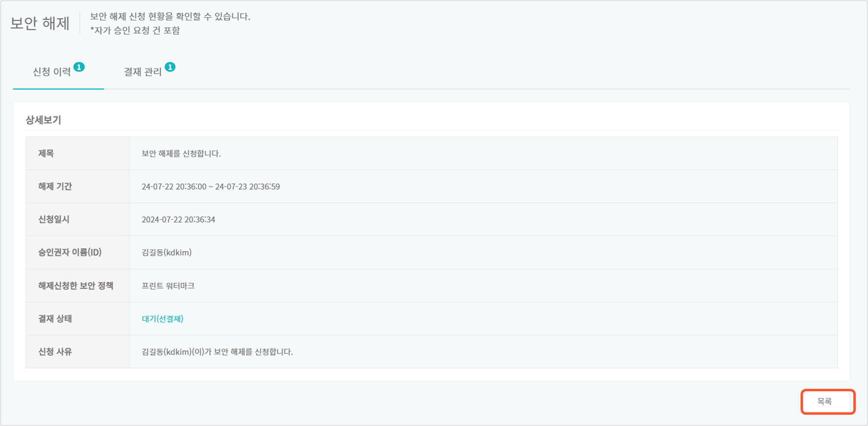Screen dimensions: 868x426
Task: Click the header description about 신청 현황
Action: (170, 17)
